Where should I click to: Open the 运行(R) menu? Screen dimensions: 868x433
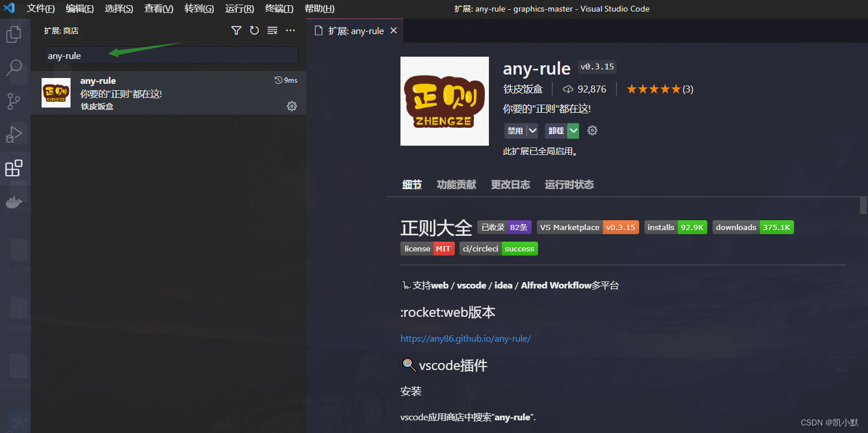pyautogui.click(x=239, y=9)
